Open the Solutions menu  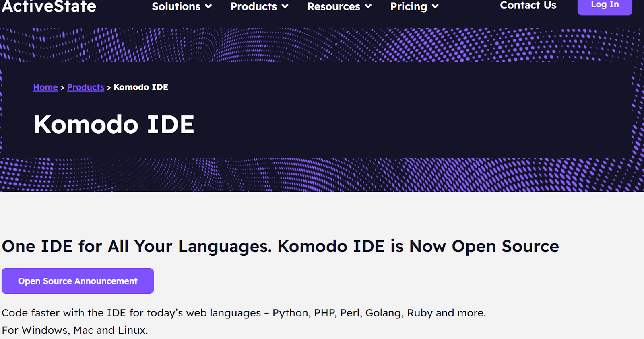pos(176,6)
